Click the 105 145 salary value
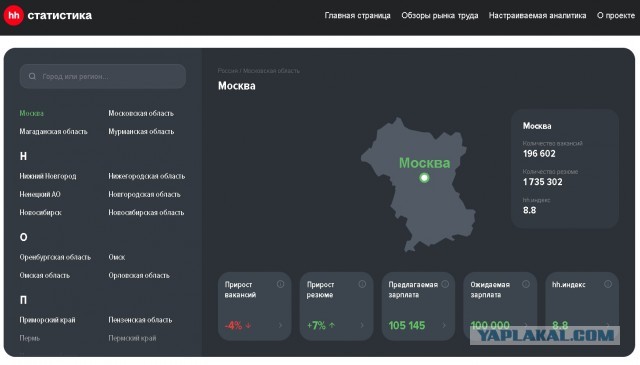This screenshot has height=365, width=640. 407,325
